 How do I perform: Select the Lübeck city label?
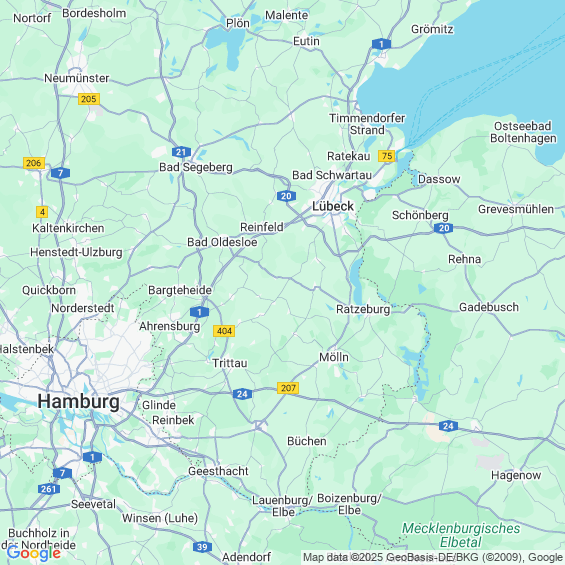pyautogui.click(x=333, y=206)
